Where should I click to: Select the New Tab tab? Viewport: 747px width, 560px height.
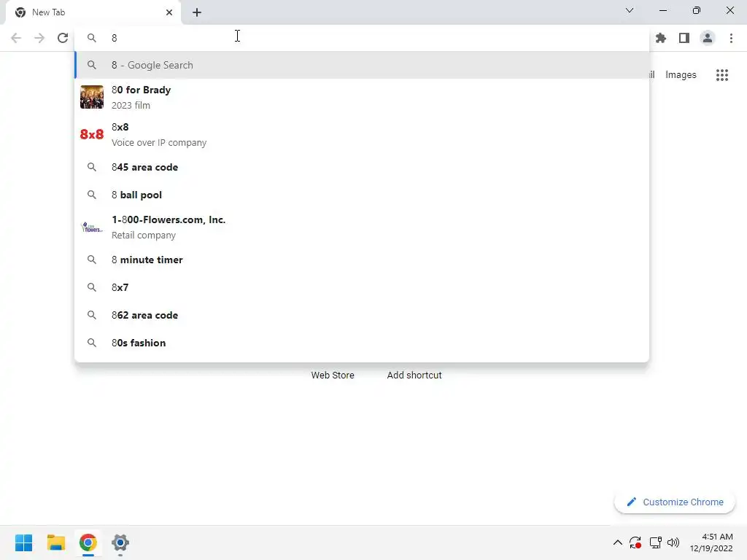pyautogui.click(x=93, y=12)
